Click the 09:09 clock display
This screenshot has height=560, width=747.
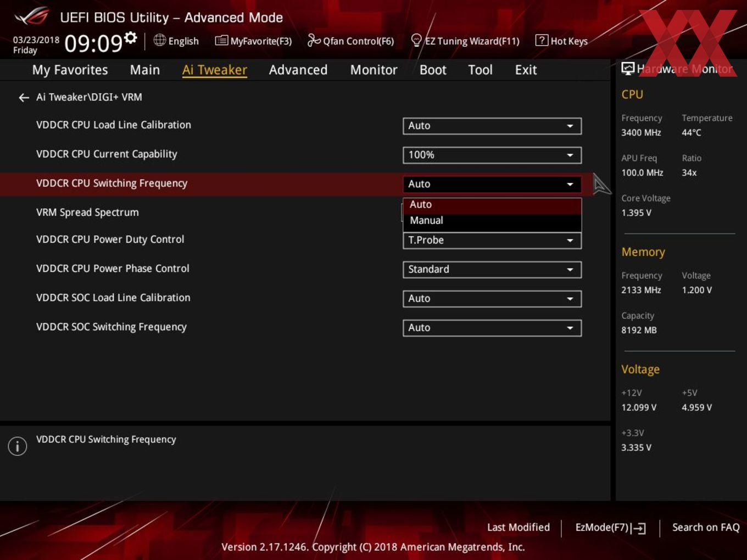pyautogui.click(x=93, y=43)
